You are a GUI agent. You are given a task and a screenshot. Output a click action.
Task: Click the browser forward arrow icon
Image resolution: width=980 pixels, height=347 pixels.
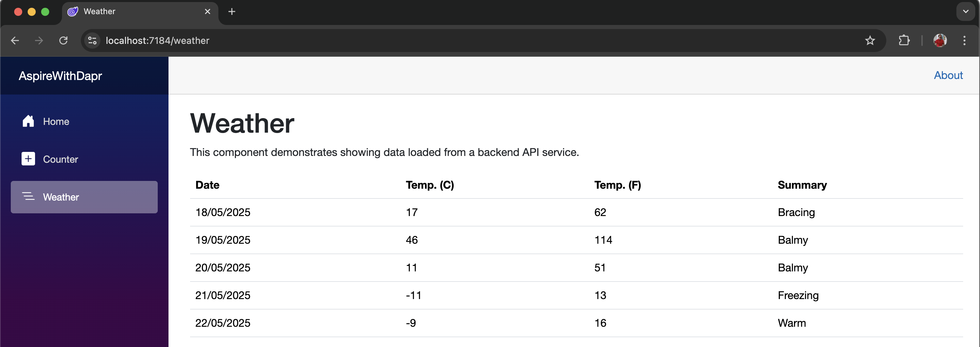click(x=39, y=41)
